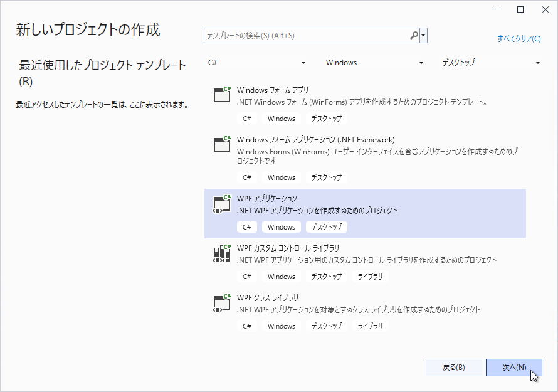Click the Windows フォーム アプリ template icon

222,94
